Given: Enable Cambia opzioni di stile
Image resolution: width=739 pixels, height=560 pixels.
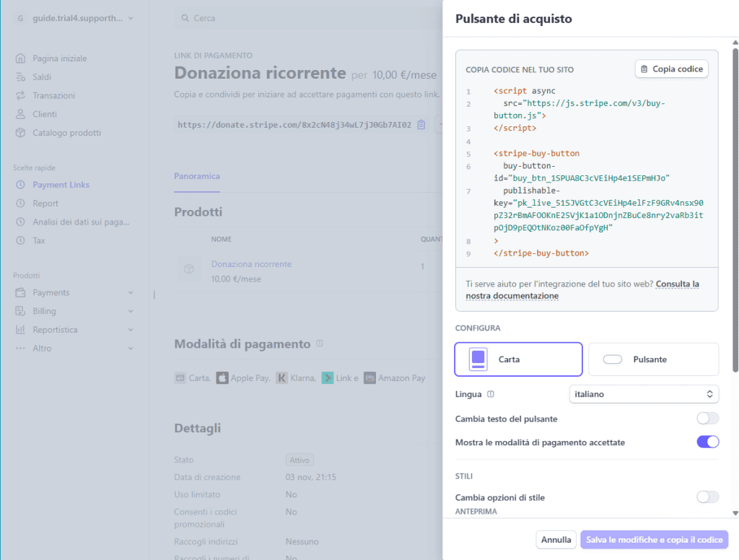Looking at the screenshot, I should pyautogui.click(x=708, y=497).
